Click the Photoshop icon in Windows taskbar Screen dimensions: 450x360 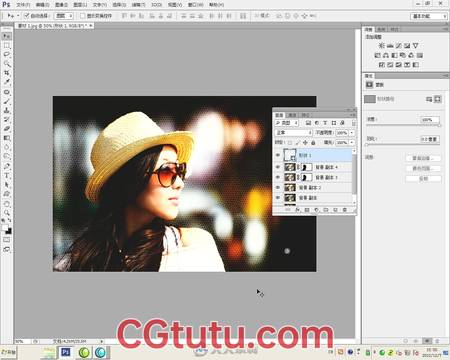pyautogui.click(x=66, y=352)
